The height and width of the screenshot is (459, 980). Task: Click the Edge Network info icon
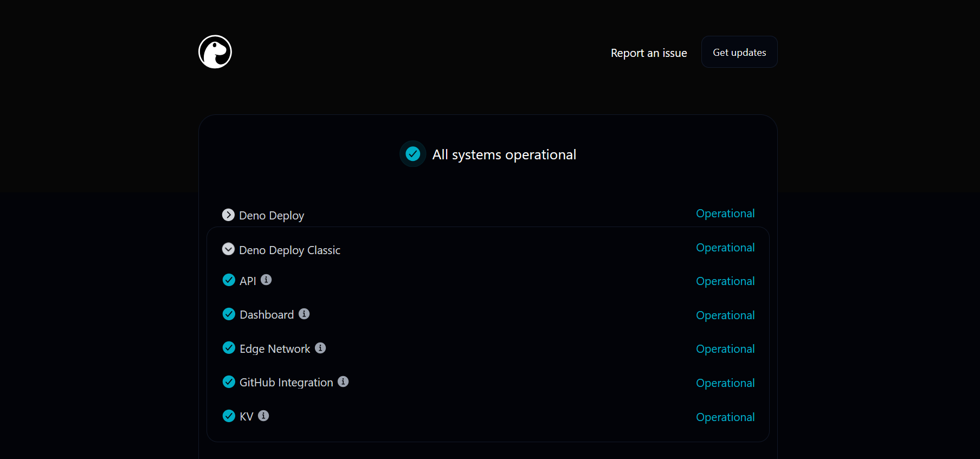point(320,348)
